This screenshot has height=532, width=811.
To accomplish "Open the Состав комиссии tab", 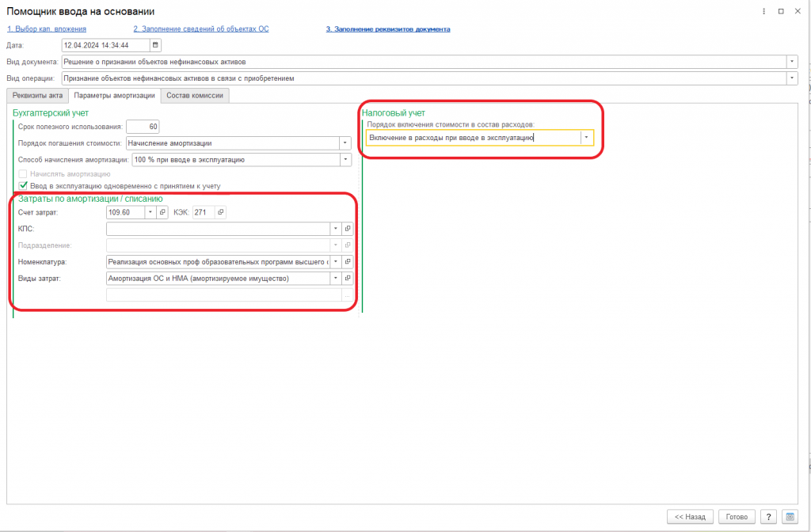I will click(x=195, y=96).
